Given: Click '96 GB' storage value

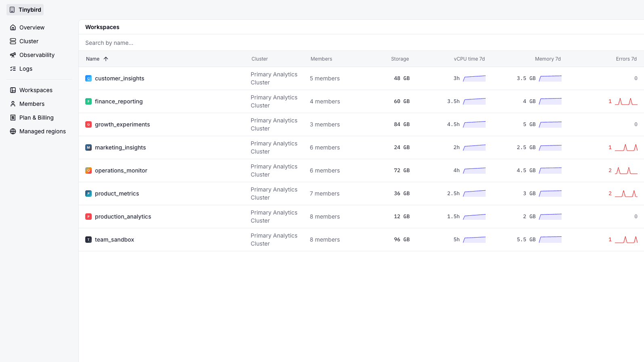Looking at the screenshot, I should point(402,240).
